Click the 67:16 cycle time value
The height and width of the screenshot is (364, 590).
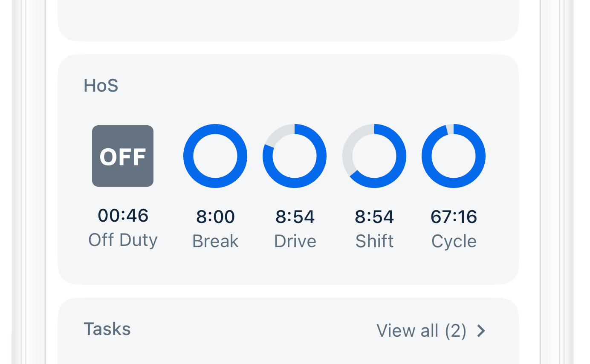pos(454,217)
